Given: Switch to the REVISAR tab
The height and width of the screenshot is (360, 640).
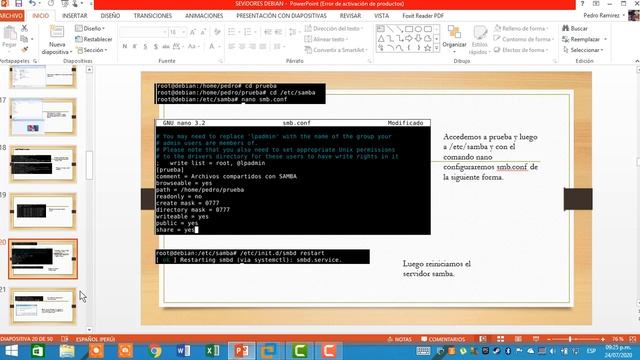Looking at the screenshot, I should point(350,16).
